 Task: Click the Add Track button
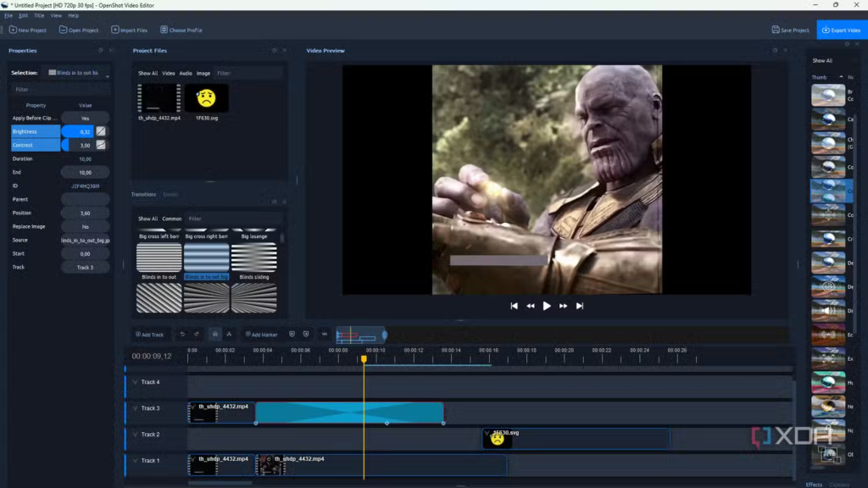point(149,335)
